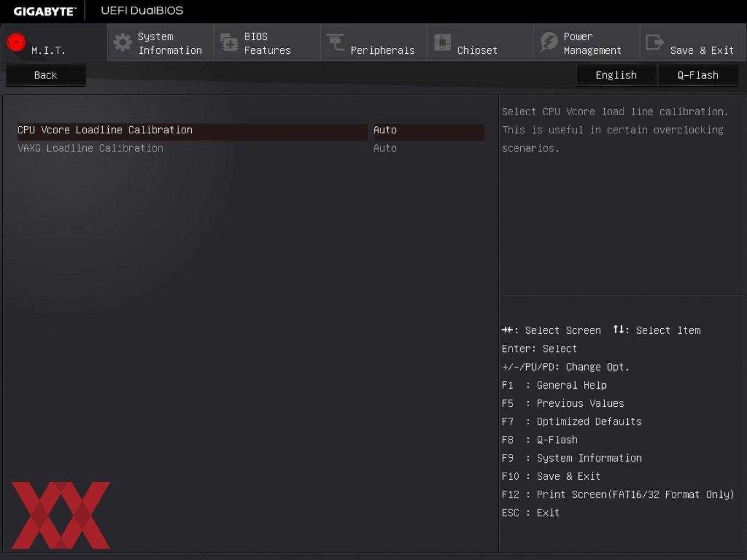The image size is (747, 560).
Task: Click the BIOS Features chip icon
Action: (x=229, y=42)
